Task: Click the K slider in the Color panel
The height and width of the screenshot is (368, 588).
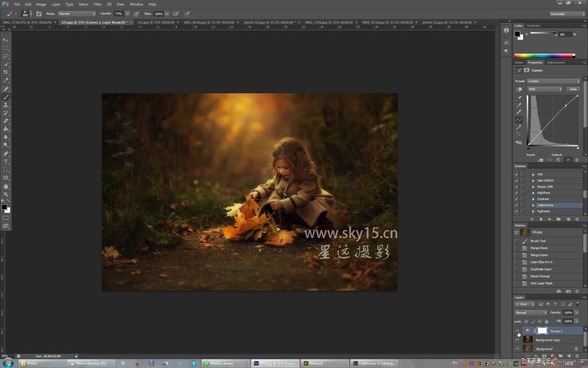Action: [543, 34]
